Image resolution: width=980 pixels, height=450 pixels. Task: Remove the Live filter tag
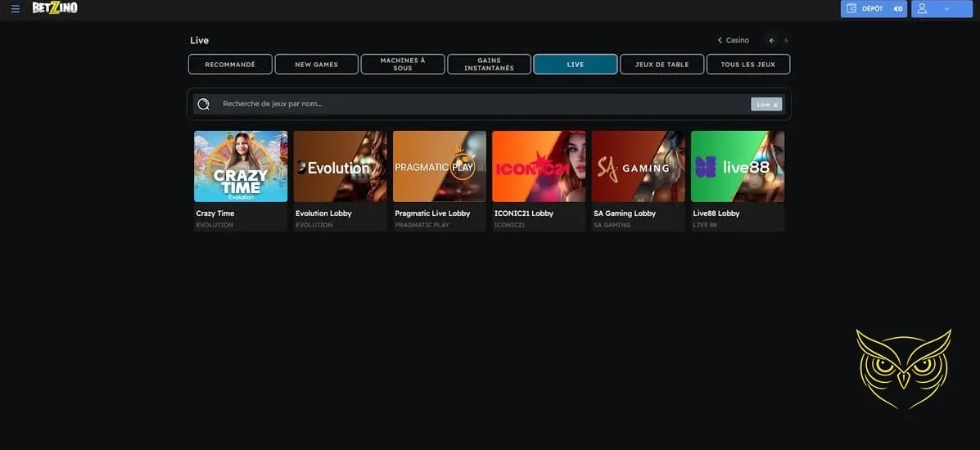point(775,105)
